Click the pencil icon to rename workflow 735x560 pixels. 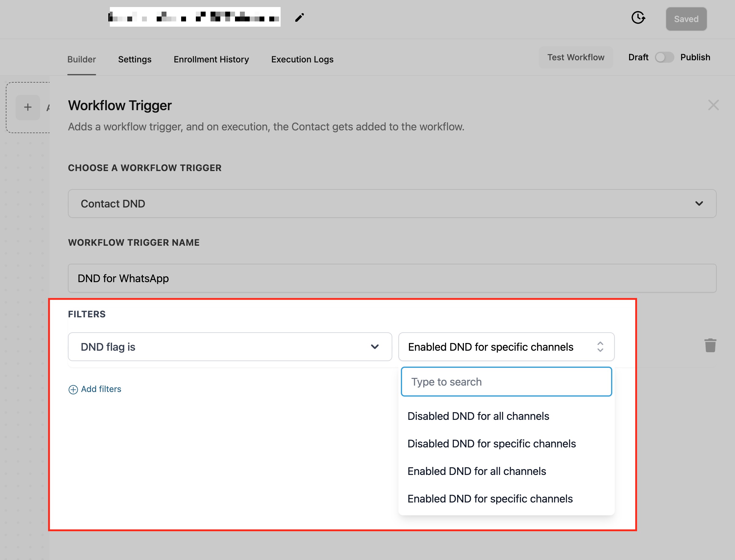point(299,18)
